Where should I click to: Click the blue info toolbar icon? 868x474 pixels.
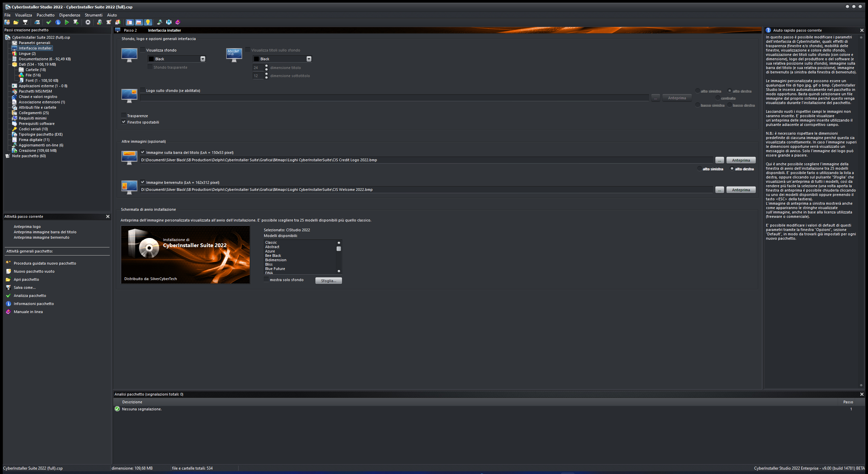coord(58,22)
